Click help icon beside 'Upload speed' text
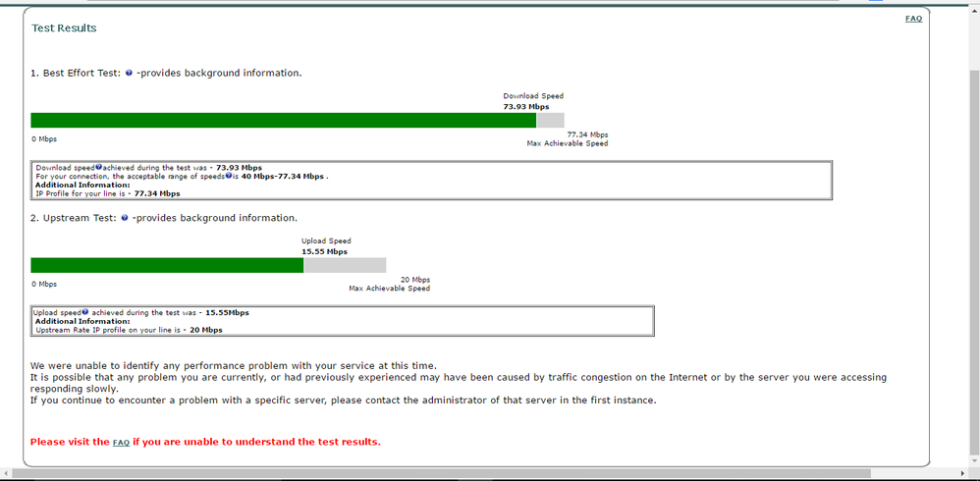Viewport: 980px width, 481px height. click(x=85, y=312)
